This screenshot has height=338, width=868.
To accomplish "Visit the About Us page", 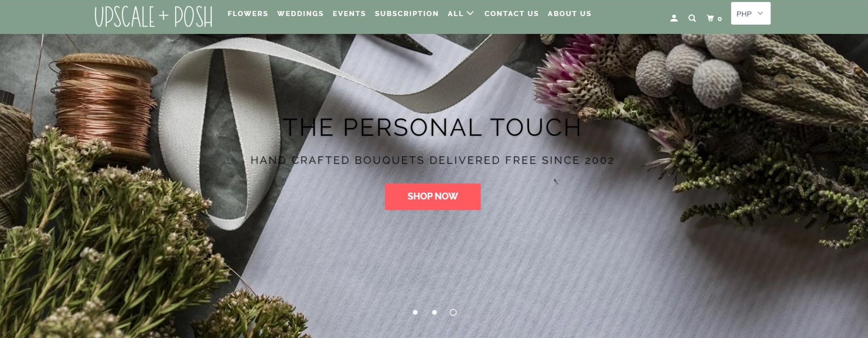I will click(569, 14).
